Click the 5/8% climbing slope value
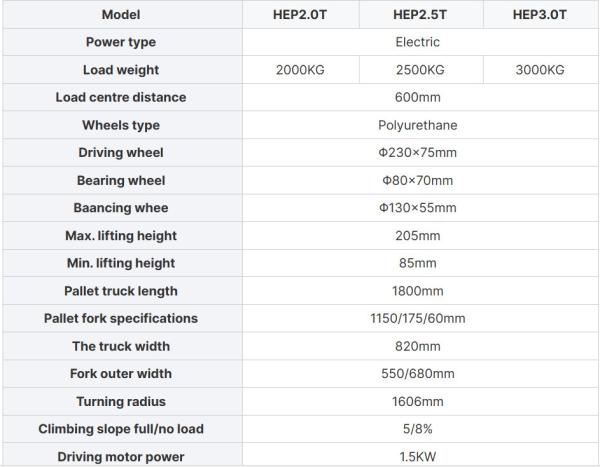 pyautogui.click(x=417, y=429)
